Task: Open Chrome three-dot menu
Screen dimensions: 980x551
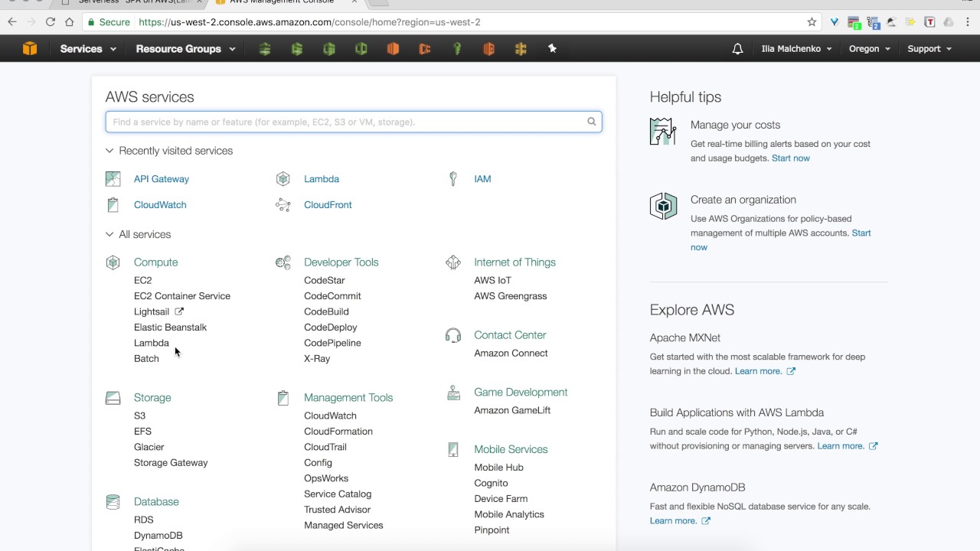Action: (968, 22)
